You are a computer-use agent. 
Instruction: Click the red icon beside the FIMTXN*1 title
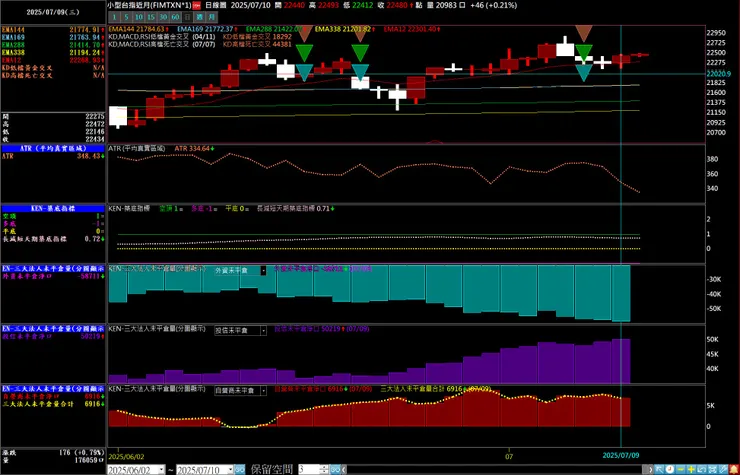(x=196, y=5)
